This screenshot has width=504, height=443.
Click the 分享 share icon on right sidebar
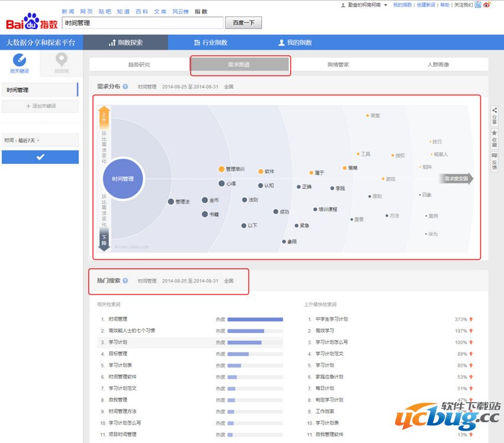point(495,115)
